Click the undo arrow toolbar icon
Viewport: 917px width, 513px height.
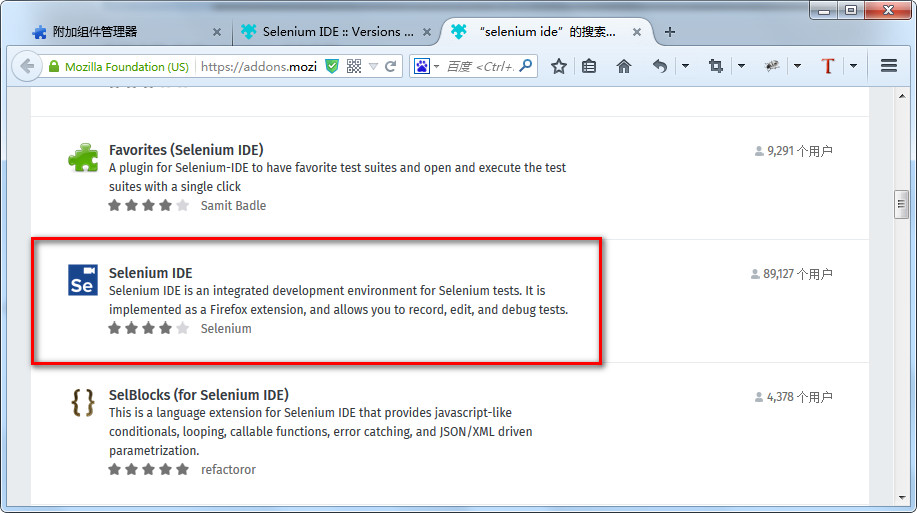pyautogui.click(x=660, y=66)
